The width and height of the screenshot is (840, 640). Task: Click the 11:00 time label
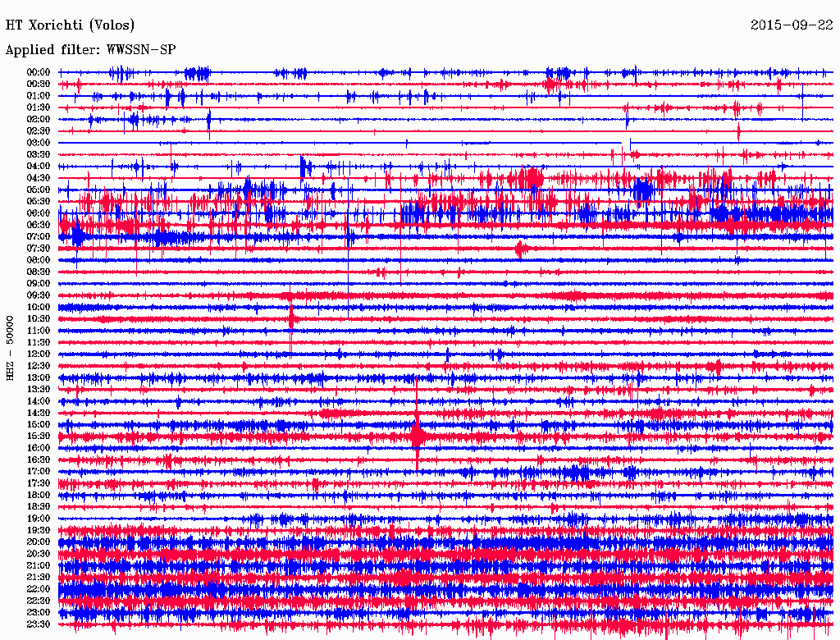pyautogui.click(x=39, y=331)
